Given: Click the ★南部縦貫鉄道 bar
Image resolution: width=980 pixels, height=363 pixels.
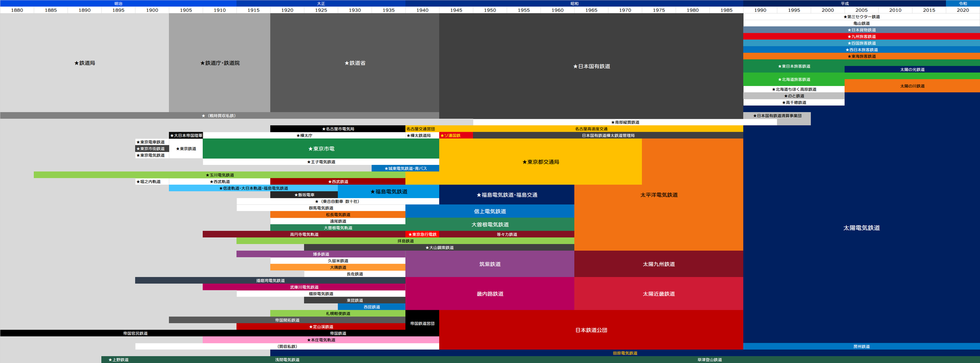Looking at the screenshot, I should tap(625, 122).
